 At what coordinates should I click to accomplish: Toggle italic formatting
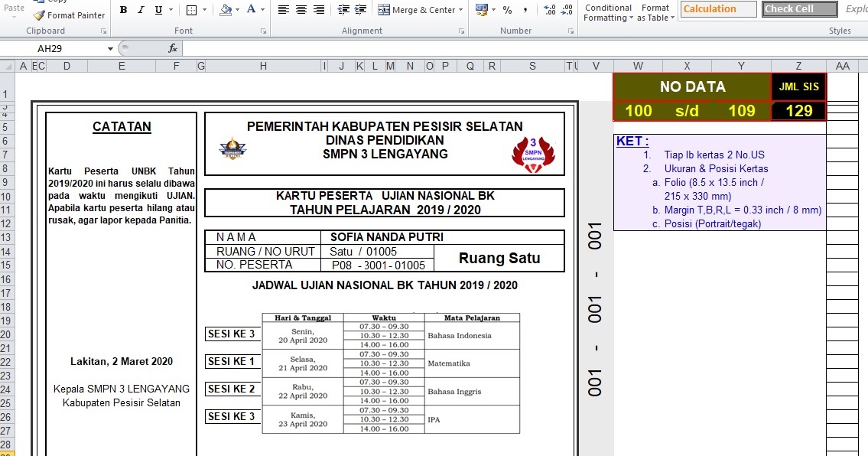click(139, 9)
